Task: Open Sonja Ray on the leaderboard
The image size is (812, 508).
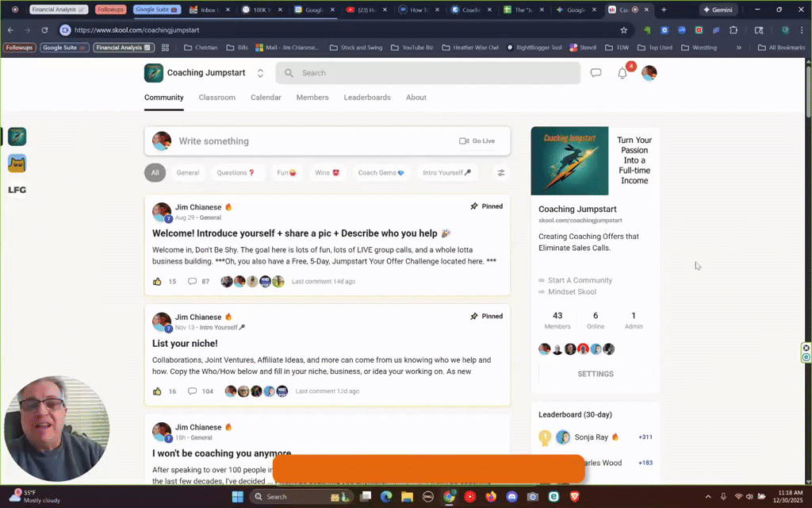Action: [x=591, y=437]
